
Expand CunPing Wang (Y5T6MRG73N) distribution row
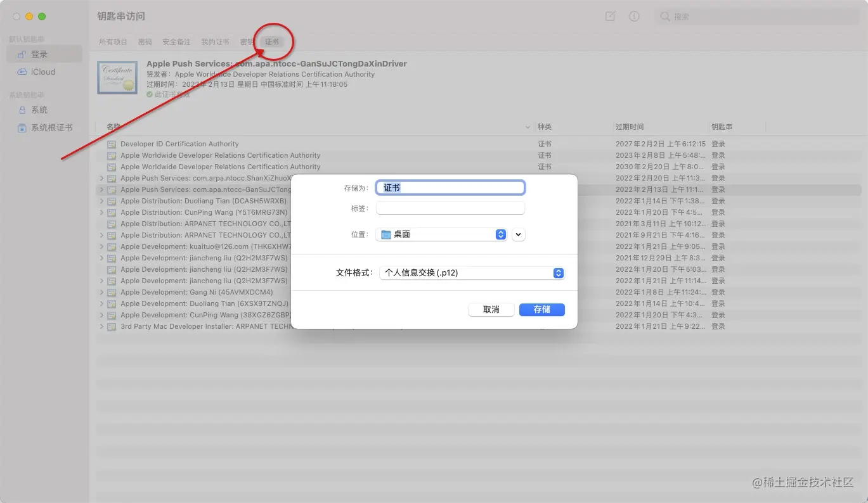(101, 212)
